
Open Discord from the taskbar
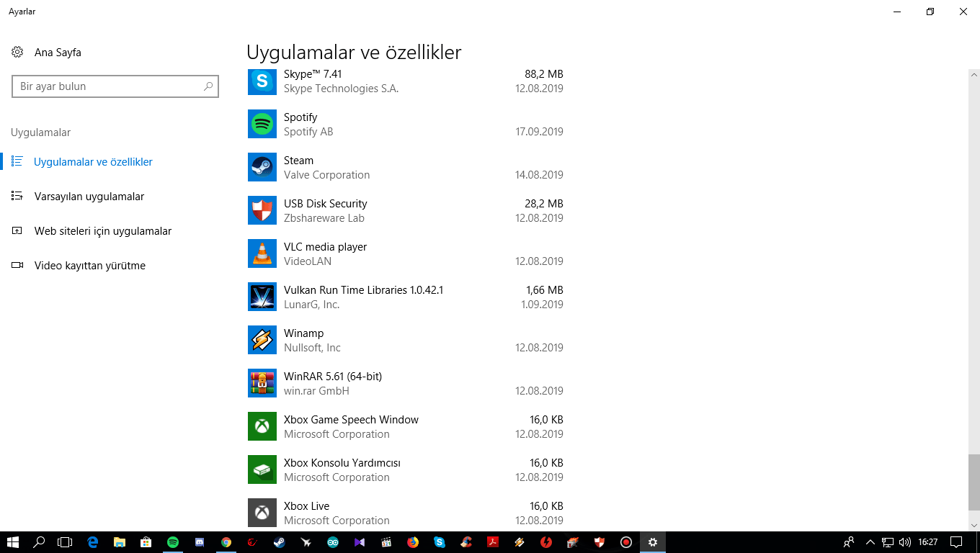[200, 542]
